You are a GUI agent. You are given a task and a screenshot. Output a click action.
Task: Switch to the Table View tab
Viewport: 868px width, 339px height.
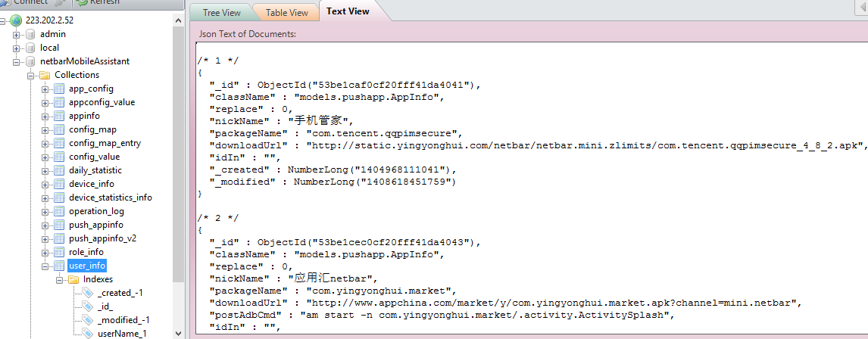tap(287, 12)
